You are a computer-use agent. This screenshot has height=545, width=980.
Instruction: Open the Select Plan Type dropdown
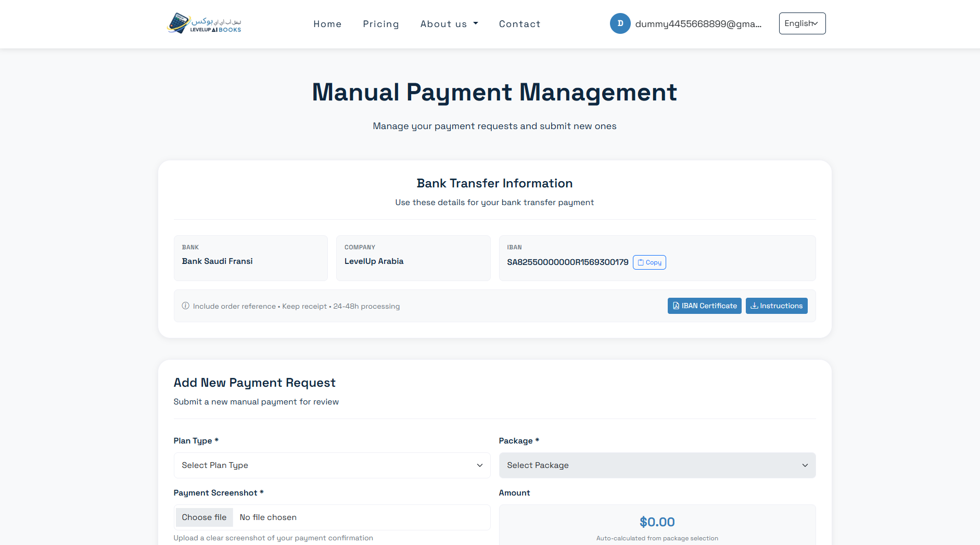coord(332,465)
